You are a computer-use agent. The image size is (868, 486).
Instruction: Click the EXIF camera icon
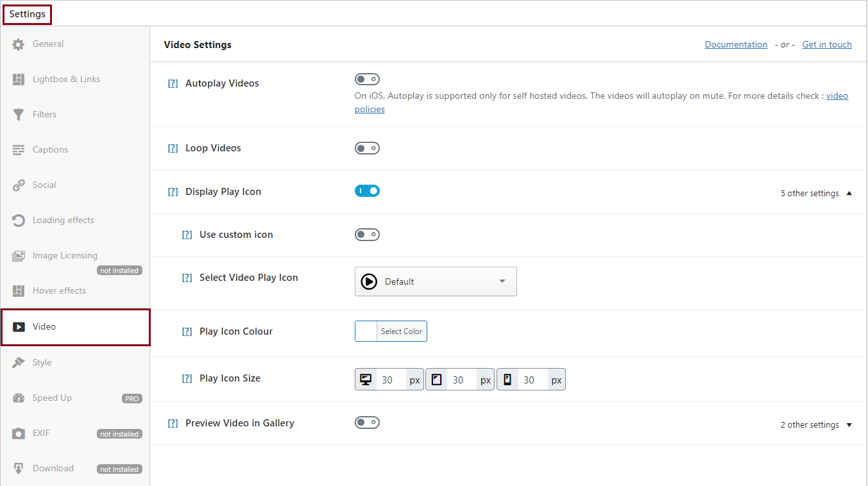coord(19,433)
